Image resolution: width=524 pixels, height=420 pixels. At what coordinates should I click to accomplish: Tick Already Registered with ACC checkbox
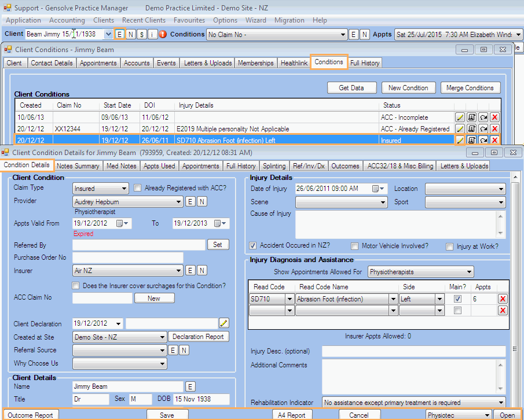pos(137,188)
